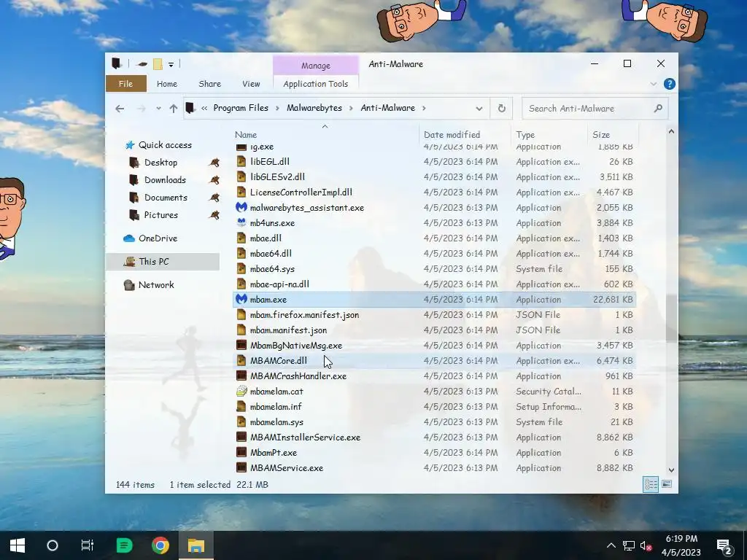Click the icon of MbamPt.exe
The image size is (747, 560).
tap(241, 452)
